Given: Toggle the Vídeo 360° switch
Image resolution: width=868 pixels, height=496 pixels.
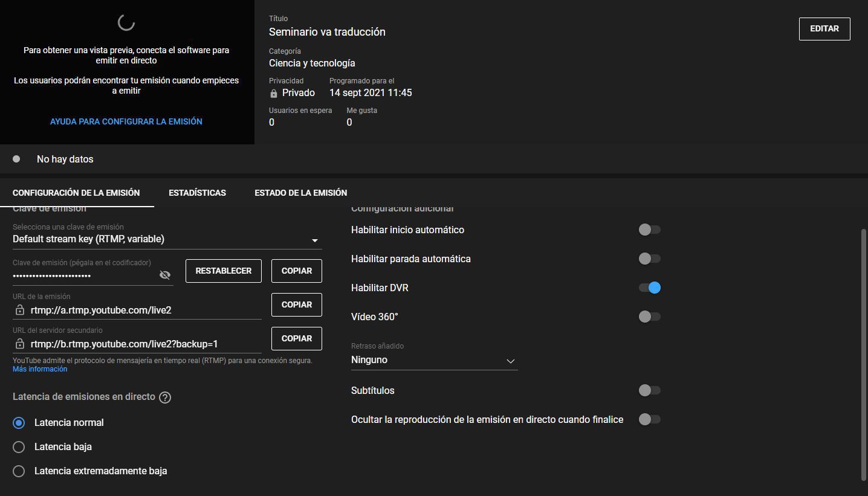Looking at the screenshot, I should 649,317.
